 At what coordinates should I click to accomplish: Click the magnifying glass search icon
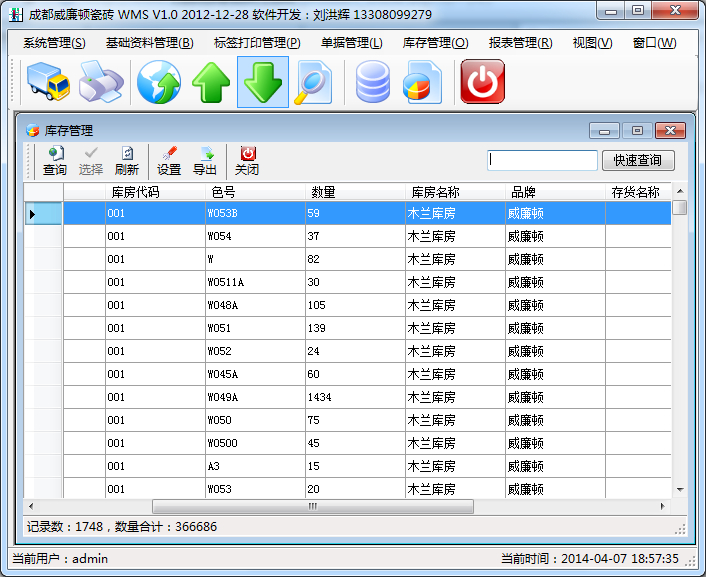(x=312, y=82)
